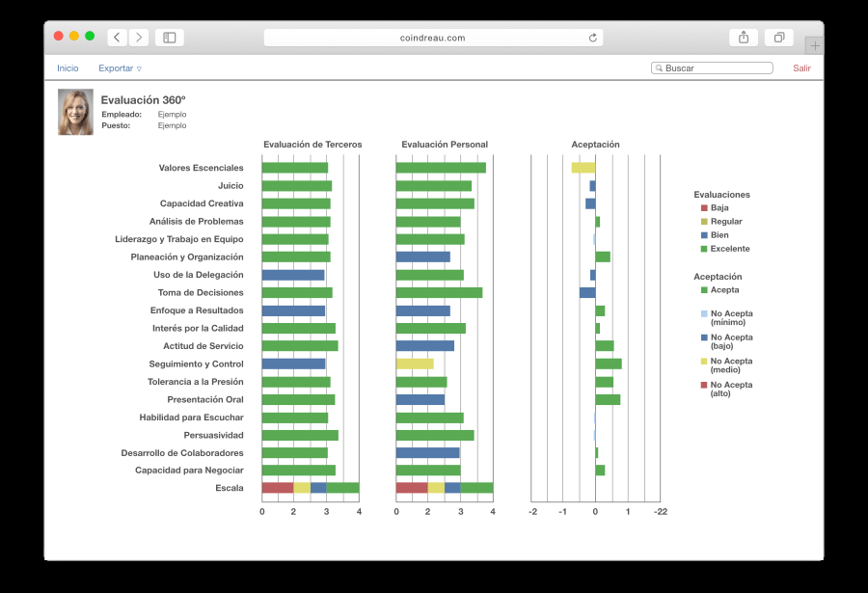The width and height of the screenshot is (868, 593).
Task: Select Desarrollo de Colaboradores label
Action: (x=182, y=452)
